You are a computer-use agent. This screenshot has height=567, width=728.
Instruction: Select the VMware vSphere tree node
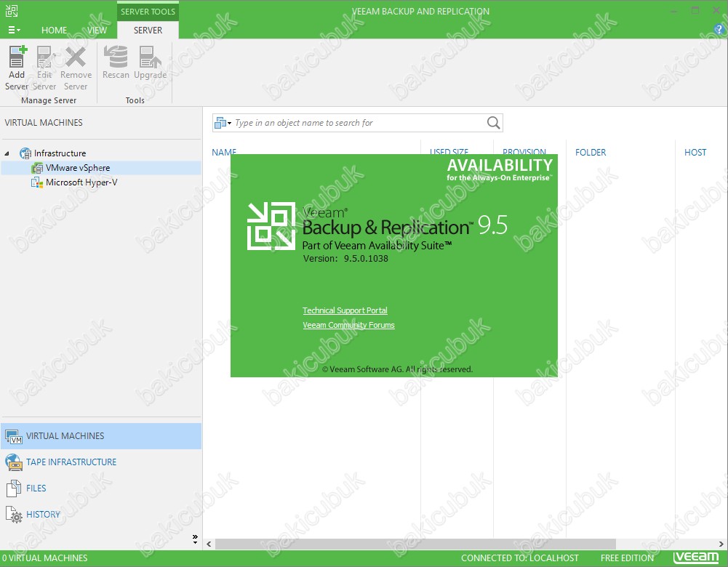(x=78, y=168)
